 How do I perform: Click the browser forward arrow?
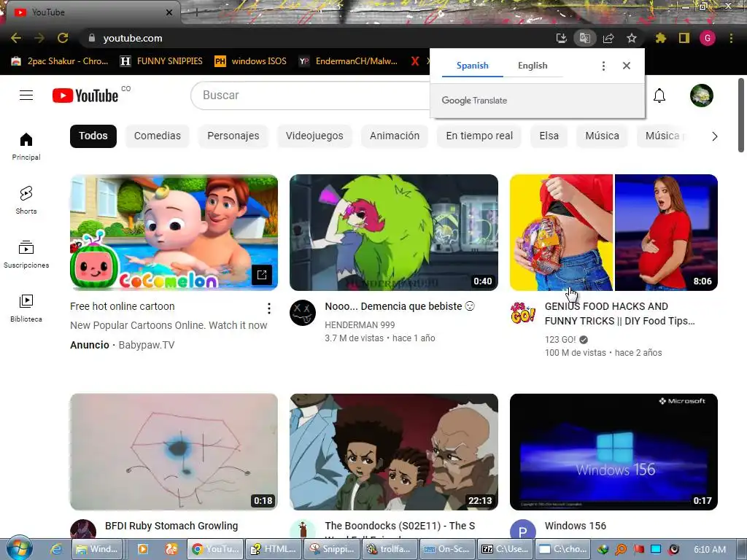click(39, 38)
